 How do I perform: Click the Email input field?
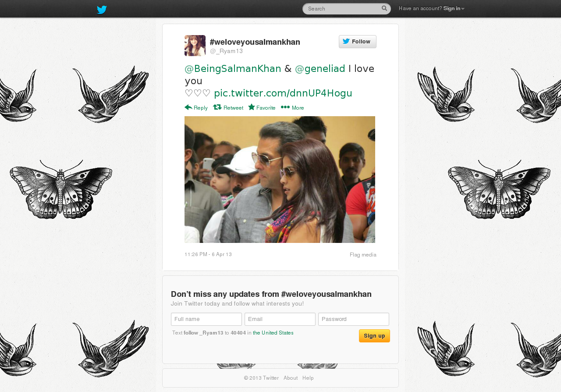tap(280, 319)
